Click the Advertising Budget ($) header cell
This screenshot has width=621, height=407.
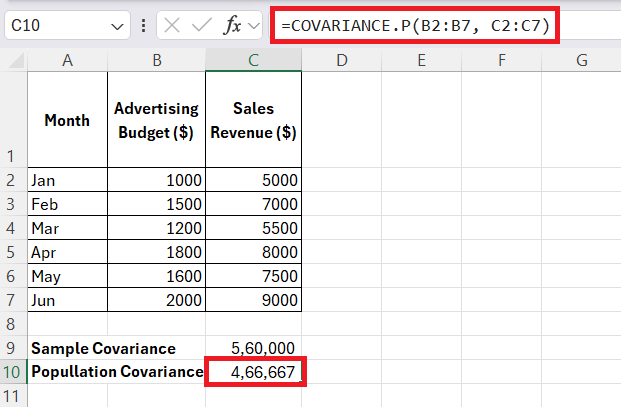pyautogui.click(x=156, y=120)
